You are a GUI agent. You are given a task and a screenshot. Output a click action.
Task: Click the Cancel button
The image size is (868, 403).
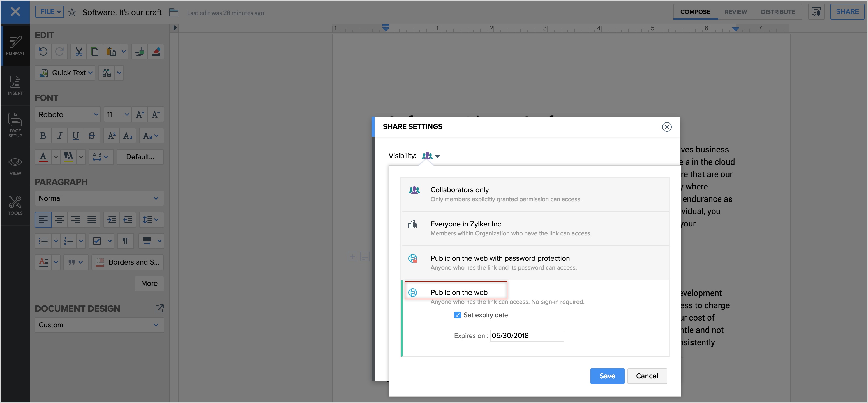tap(647, 376)
